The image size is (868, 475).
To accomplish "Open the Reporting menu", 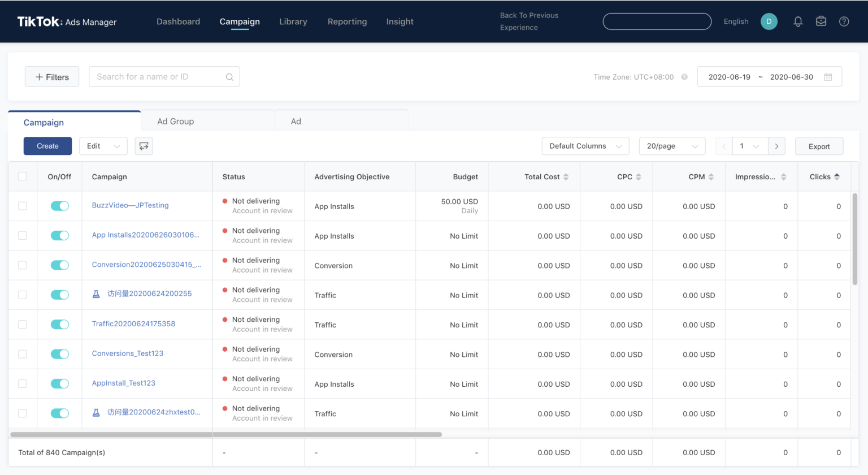I will point(347,21).
